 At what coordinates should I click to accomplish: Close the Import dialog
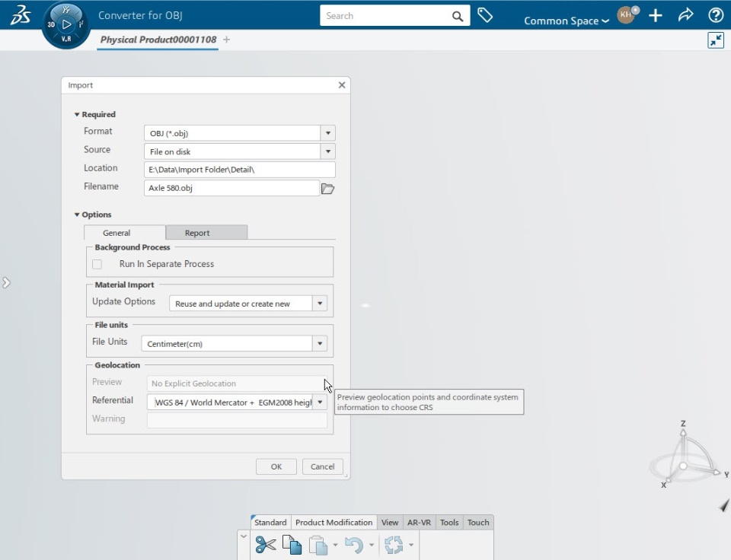342,84
